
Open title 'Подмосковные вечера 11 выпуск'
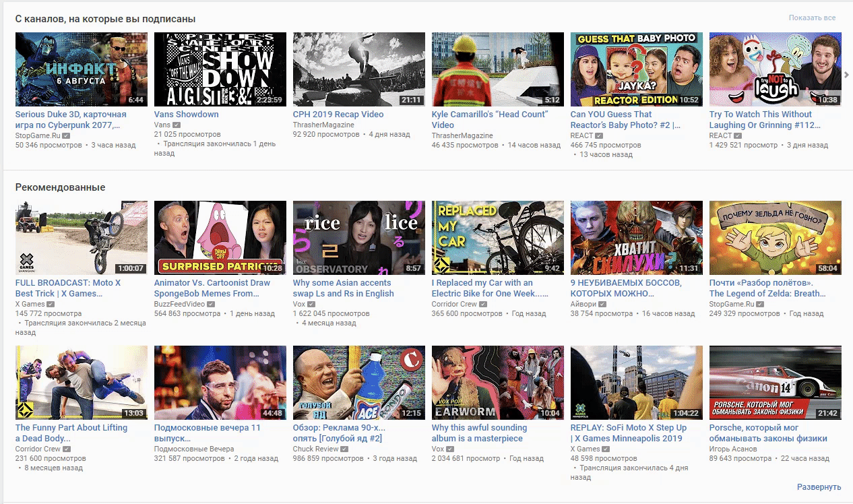tap(208, 433)
